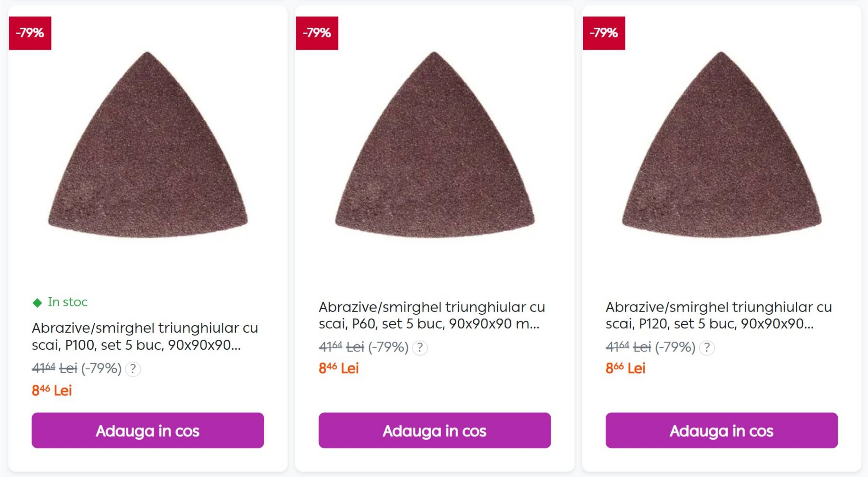This screenshot has width=868, height=477.
Task: Click the green In stoc diamond icon
Action: point(37,303)
